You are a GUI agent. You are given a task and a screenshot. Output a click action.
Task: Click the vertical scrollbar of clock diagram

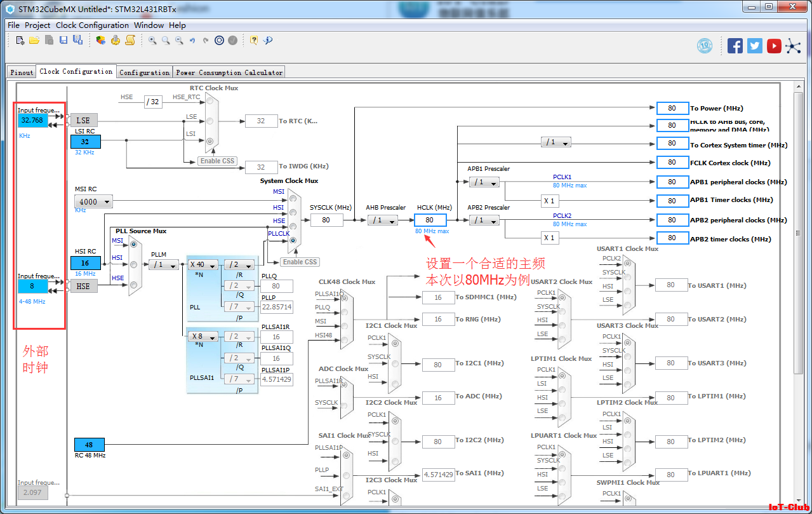pyautogui.click(x=799, y=232)
